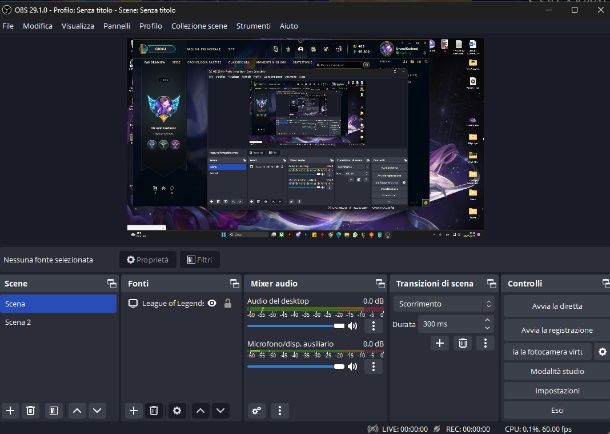The image size is (610, 434).
Task: Click the LIVE status network icon
Action: tap(373, 429)
